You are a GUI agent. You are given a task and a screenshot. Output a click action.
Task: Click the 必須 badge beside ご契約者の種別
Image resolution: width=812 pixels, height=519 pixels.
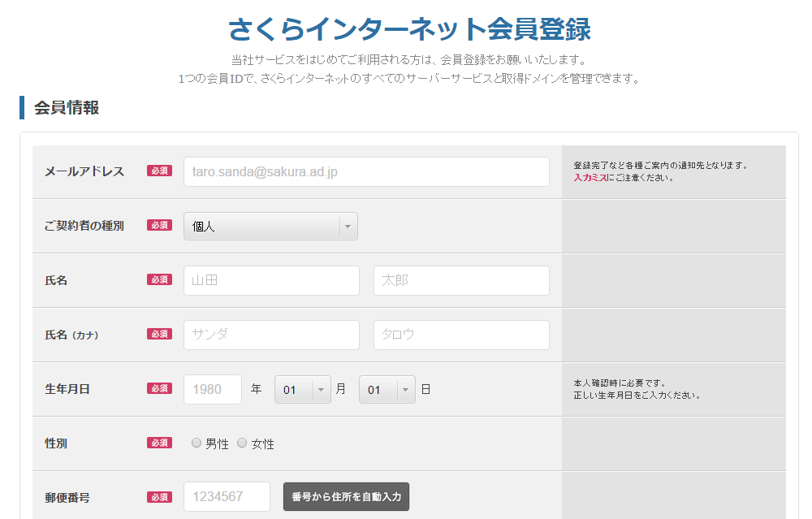pyautogui.click(x=159, y=225)
